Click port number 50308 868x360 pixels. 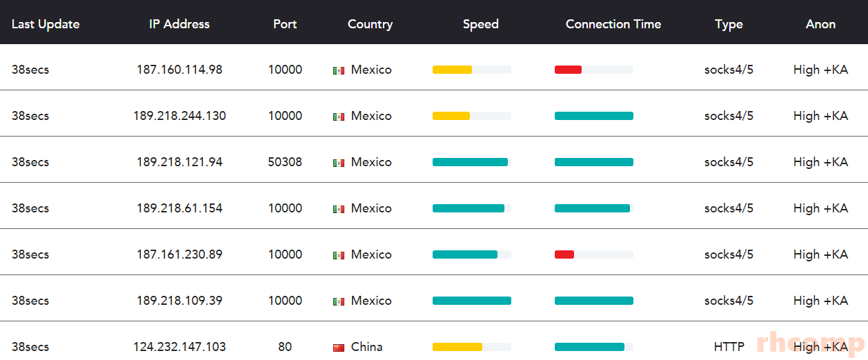285,162
